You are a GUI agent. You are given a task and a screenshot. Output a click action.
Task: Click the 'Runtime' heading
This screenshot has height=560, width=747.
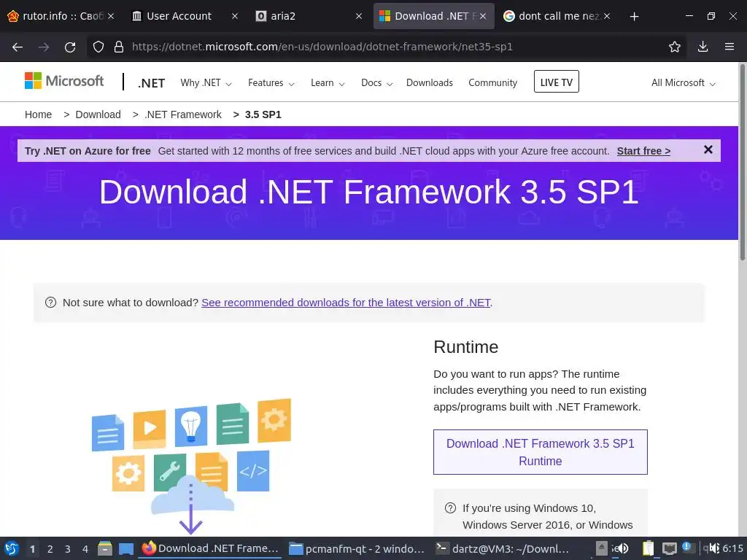tap(465, 347)
